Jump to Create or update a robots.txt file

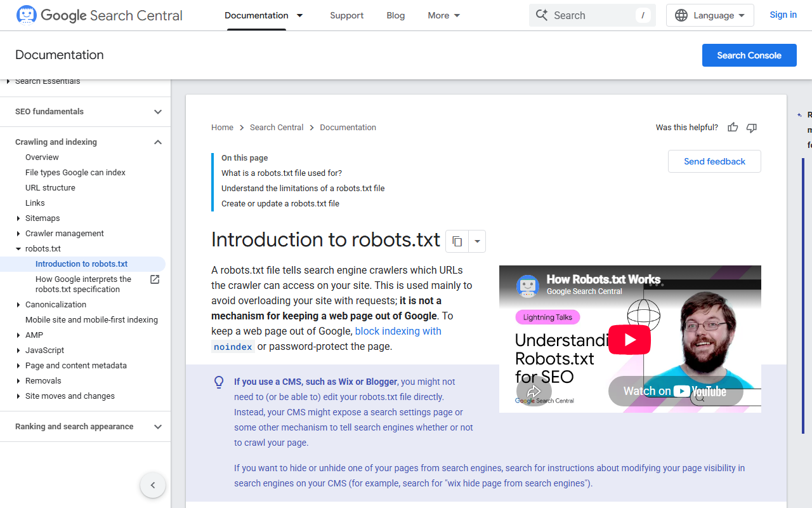280,204
